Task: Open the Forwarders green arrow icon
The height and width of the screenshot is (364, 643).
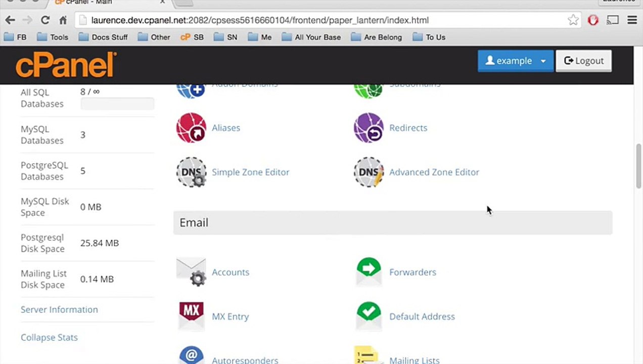Action: click(369, 272)
